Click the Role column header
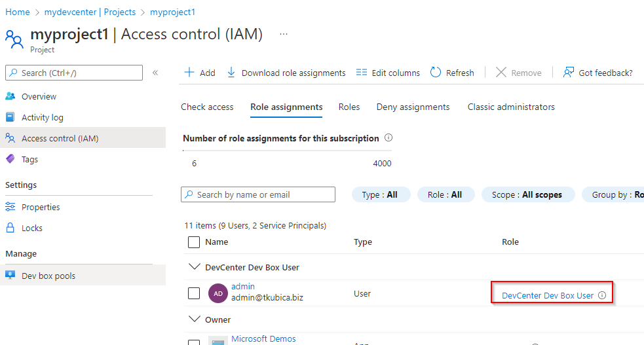This screenshot has height=345, width=644. click(x=510, y=242)
